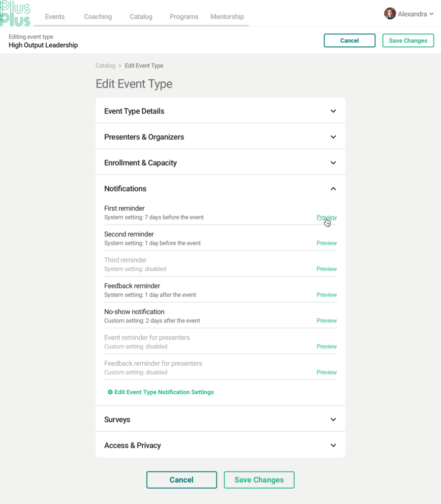Click the gear icon beside notification settings
The width and height of the screenshot is (441, 504).
(x=110, y=392)
